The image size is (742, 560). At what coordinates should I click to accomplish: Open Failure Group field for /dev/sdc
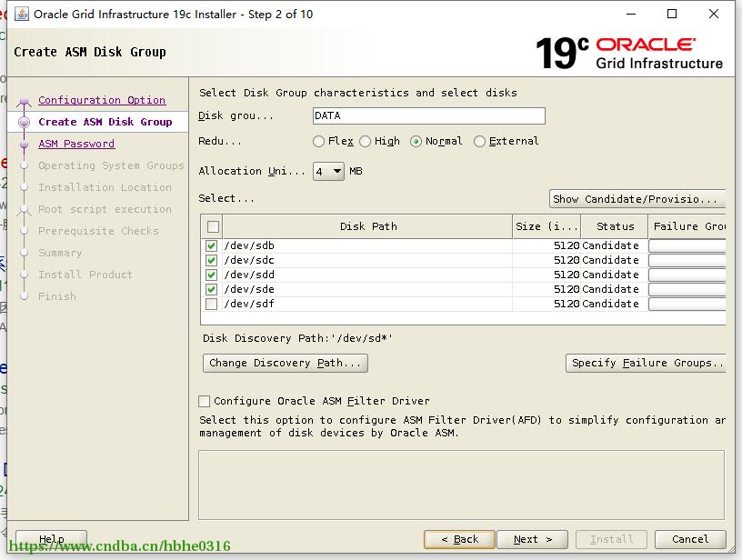[687, 260]
